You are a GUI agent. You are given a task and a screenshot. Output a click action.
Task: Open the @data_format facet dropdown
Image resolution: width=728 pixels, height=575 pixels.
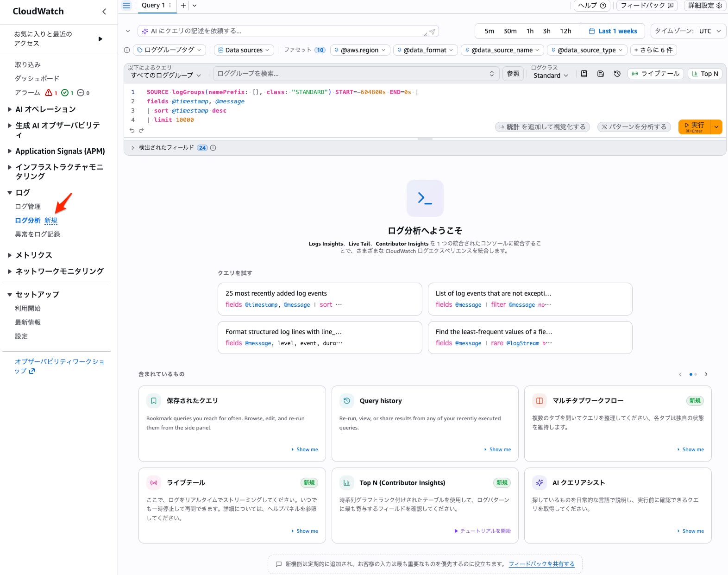point(425,50)
